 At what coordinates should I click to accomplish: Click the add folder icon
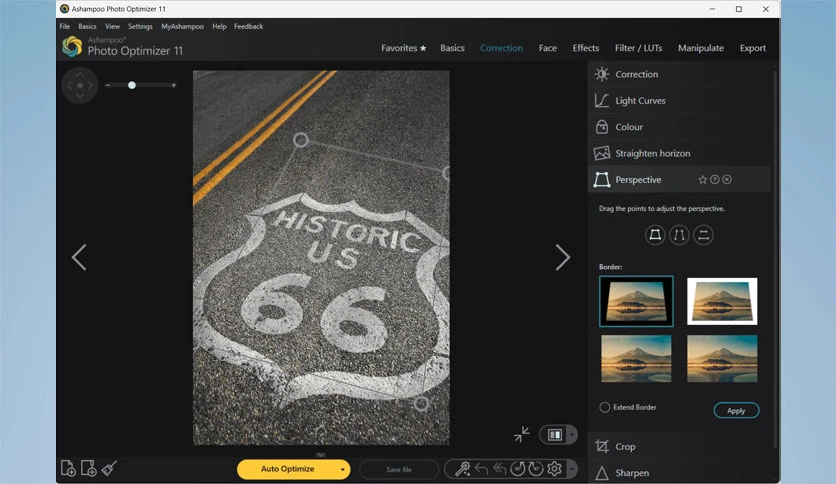(x=89, y=469)
